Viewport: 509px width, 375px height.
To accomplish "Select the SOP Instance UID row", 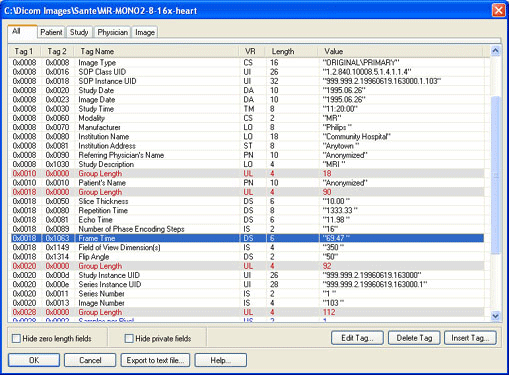I will coord(246,81).
